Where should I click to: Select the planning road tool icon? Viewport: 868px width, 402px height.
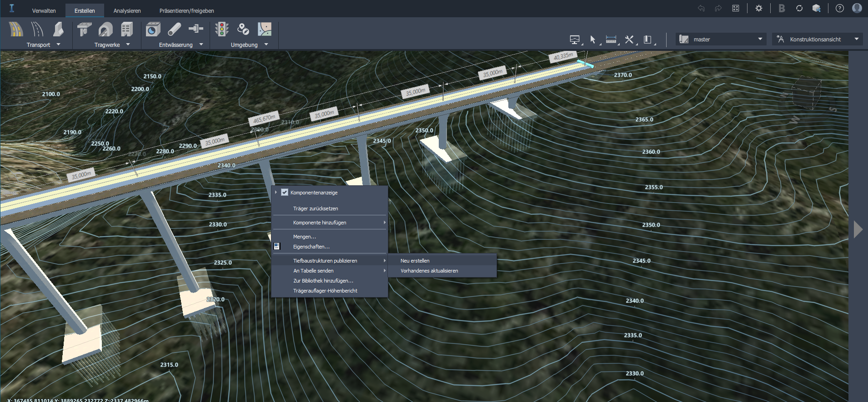[37, 29]
